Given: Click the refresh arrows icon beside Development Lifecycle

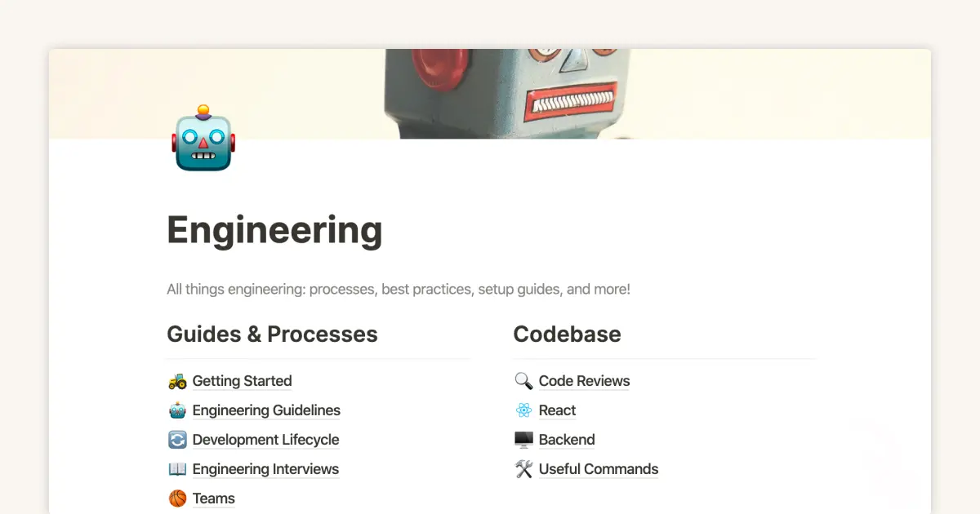Looking at the screenshot, I should coord(176,440).
